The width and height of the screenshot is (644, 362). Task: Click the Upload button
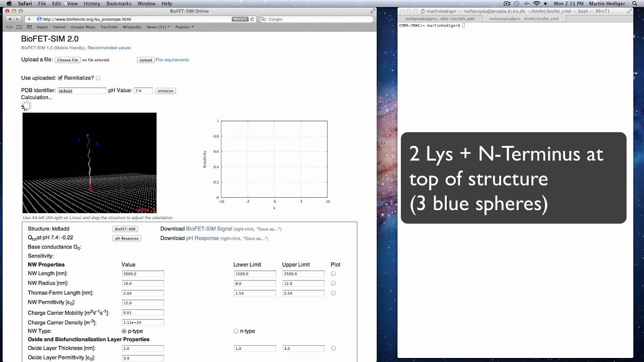click(x=145, y=60)
